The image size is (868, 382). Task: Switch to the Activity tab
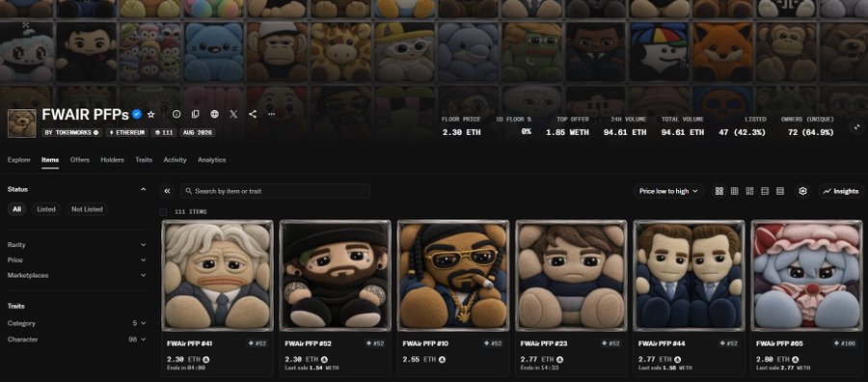(x=175, y=160)
